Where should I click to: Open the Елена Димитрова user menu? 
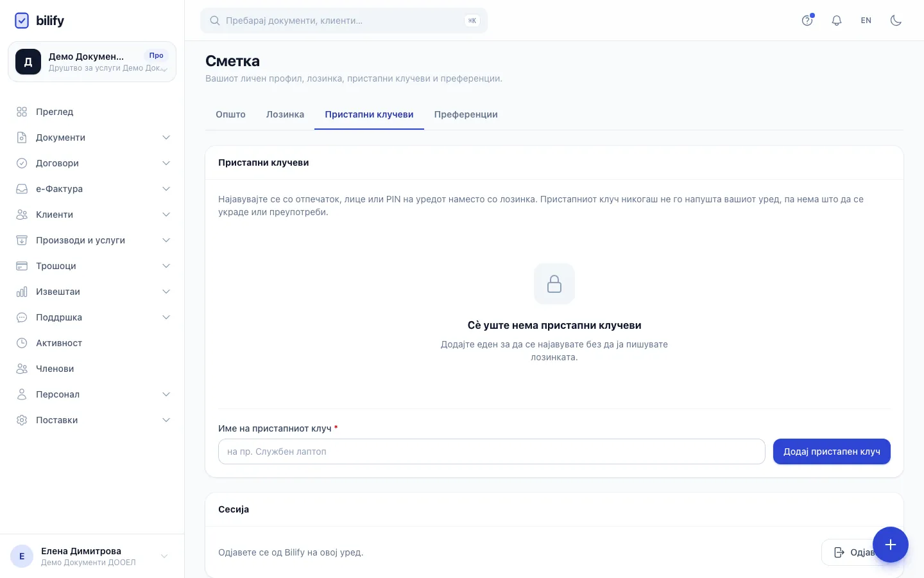click(x=92, y=556)
